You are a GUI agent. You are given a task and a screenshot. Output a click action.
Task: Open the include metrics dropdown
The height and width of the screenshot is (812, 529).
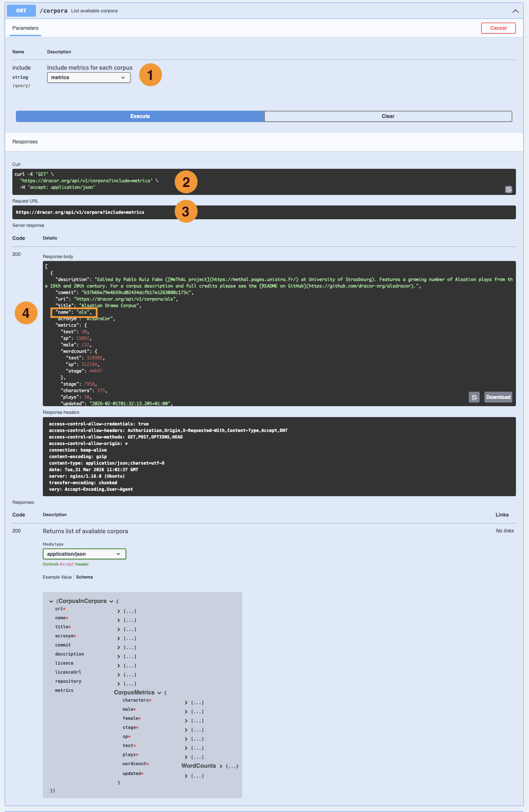tap(89, 78)
